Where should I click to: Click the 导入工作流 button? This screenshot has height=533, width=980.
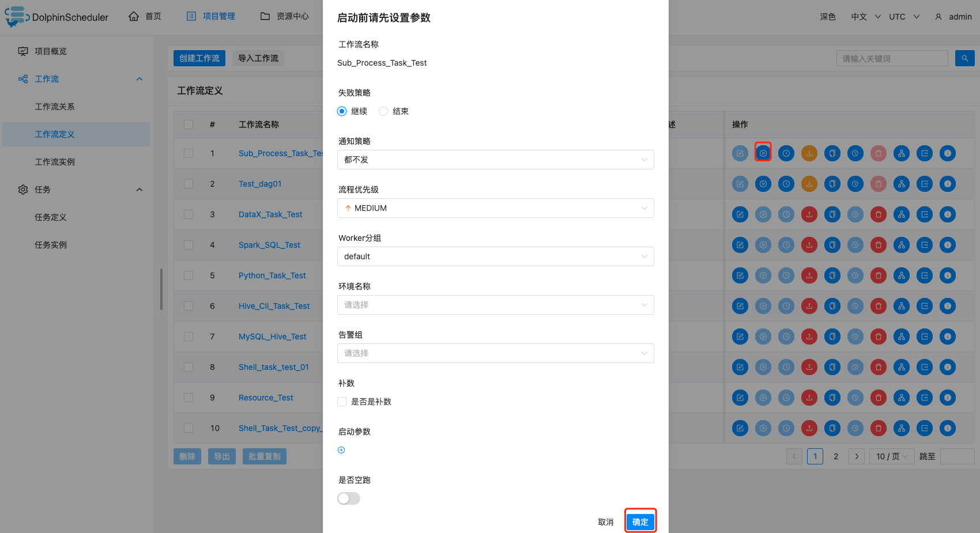(x=258, y=58)
